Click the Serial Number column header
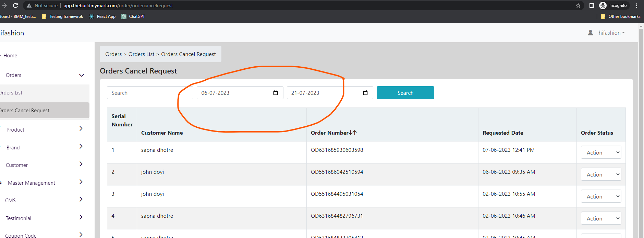The height and width of the screenshot is (238, 644). 122,121
